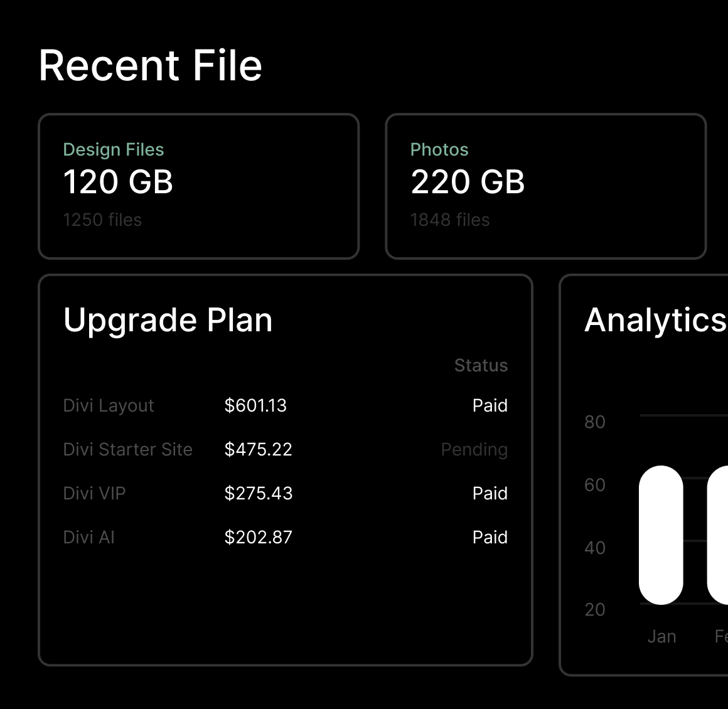Click the January bar in Analytics chart
This screenshot has height=709, width=728.
(x=661, y=535)
